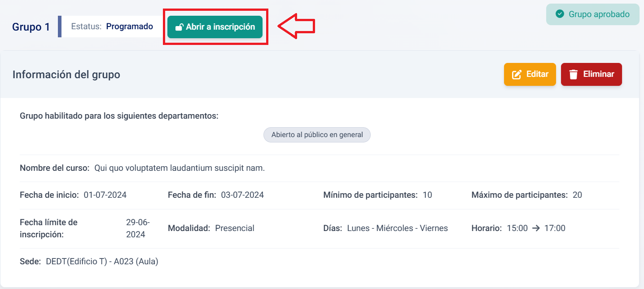Click the Máximo de participantes value 20
644x289 pixels.
pos(577,195)
